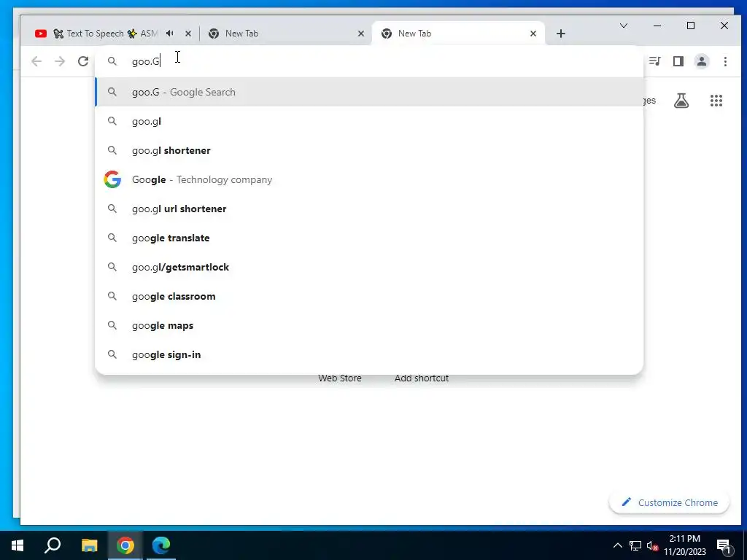Open the notification center icon
The image size is (747, 560).
tap(724, 545)
